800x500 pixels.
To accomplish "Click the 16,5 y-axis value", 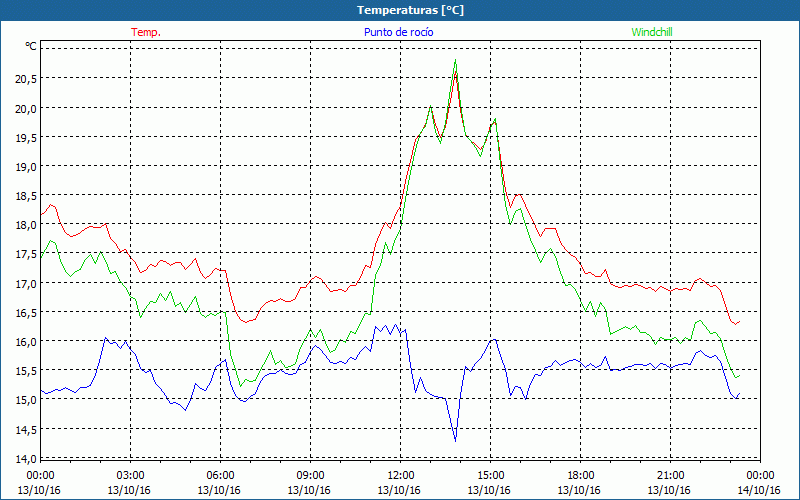I will [x=24, y=312].
